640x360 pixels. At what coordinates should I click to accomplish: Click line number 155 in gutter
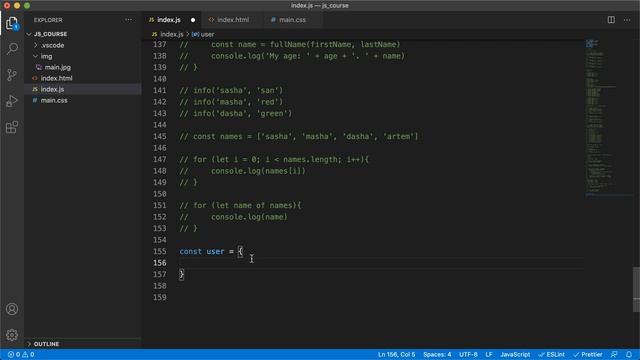tap(160, 251)
